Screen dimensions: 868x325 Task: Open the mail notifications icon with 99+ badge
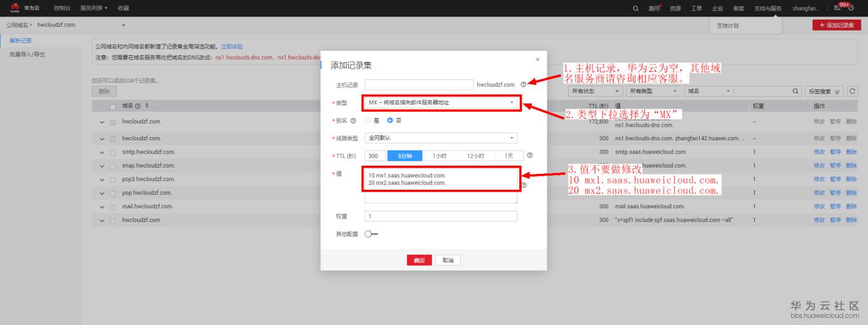point(837,8)
